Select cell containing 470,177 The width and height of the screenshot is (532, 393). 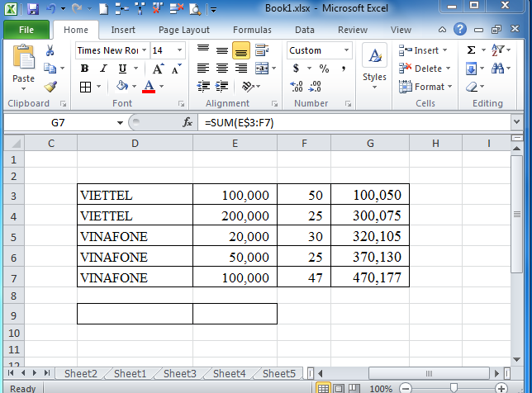coord(370,277)
